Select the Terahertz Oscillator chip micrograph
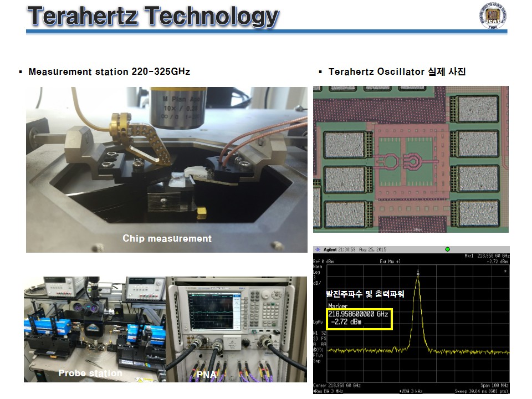Viewport: 532px width, 399px height. 411,159
